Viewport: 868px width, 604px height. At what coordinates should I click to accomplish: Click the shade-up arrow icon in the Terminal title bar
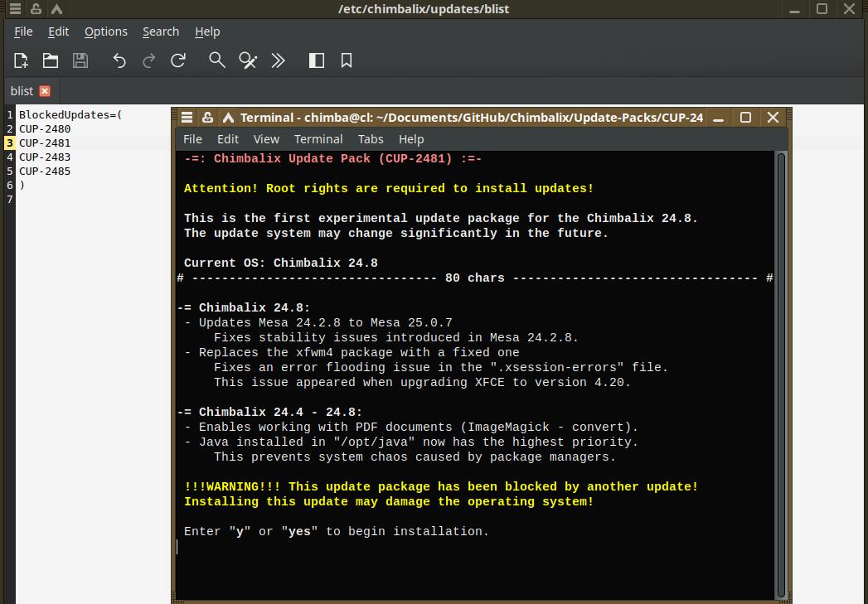point(228,118)
